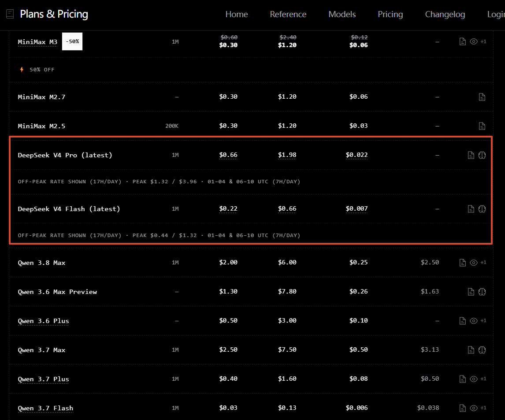
Task: Click the document icon in Qwen 3.7 Flash row
Action: (x=463, y=408)
